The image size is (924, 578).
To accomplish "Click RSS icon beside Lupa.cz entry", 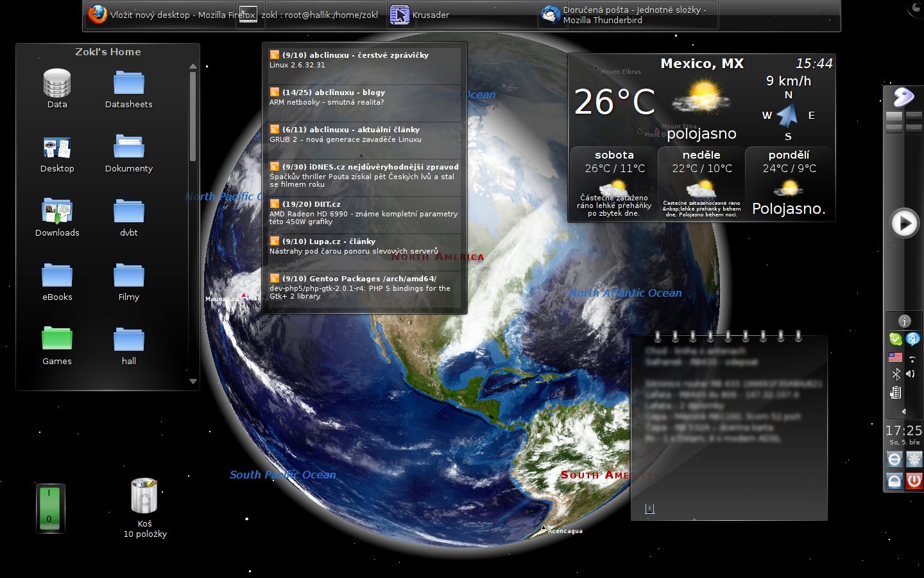I will click(274, 241).
